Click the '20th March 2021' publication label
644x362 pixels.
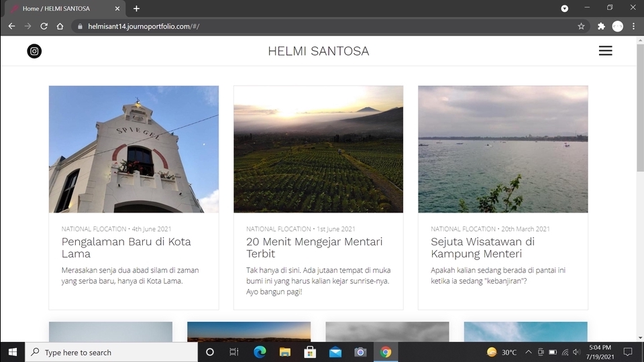pos(525,229)
